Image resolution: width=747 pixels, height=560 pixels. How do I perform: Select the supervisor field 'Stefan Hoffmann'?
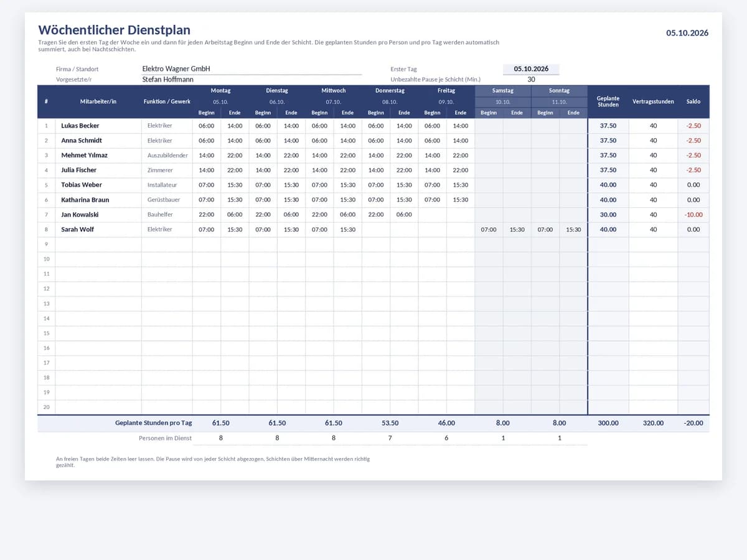point(251,80)
